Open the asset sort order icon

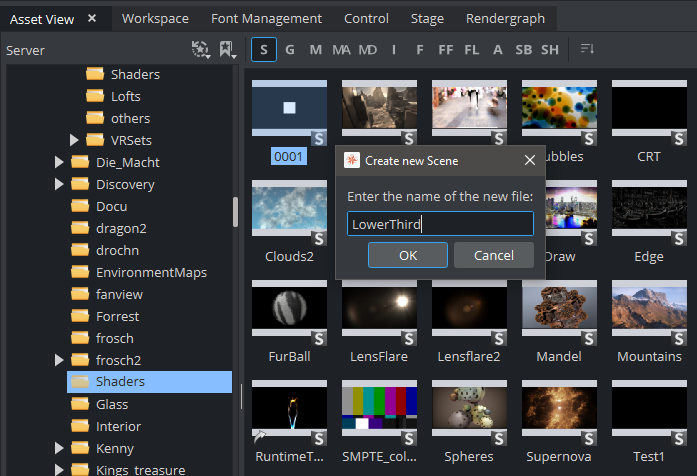(587, 49)
